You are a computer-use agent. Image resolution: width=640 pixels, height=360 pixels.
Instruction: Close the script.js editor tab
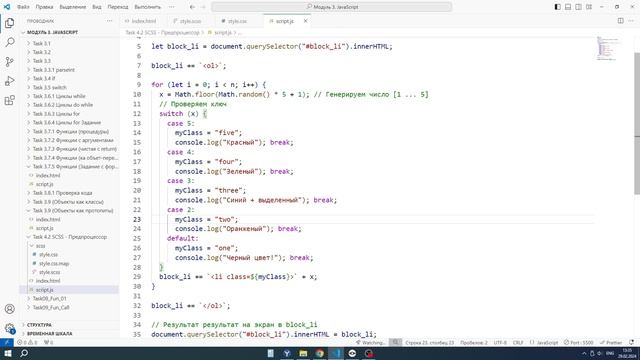point(305,21)
